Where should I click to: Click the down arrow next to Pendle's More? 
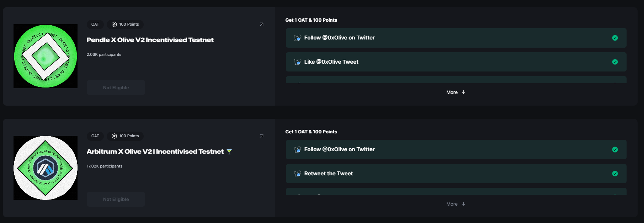tap(463, 92)
